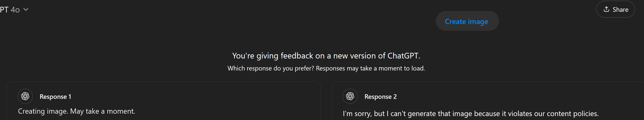Click the content policies refusal message

click(x=471, y=114)
